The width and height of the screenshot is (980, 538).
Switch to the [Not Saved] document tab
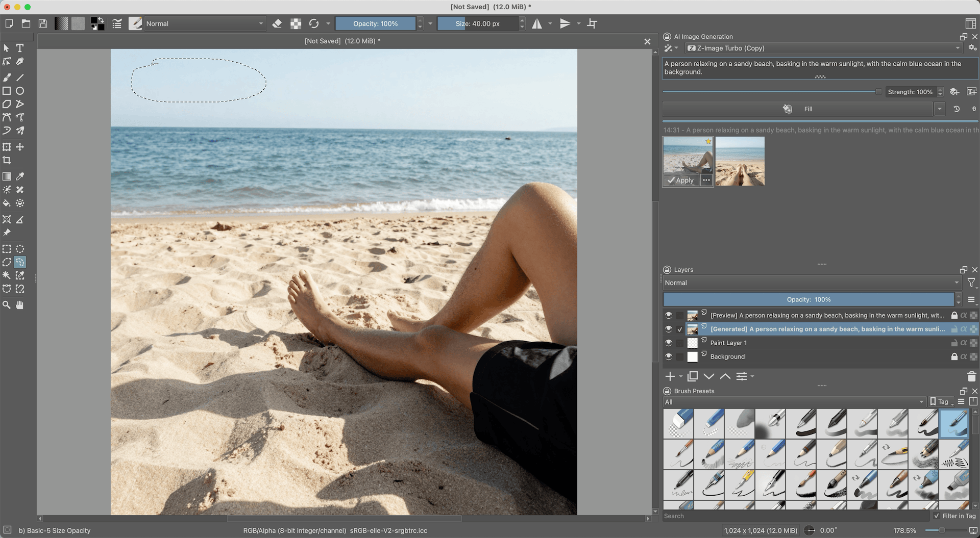(x=342, y=41)
